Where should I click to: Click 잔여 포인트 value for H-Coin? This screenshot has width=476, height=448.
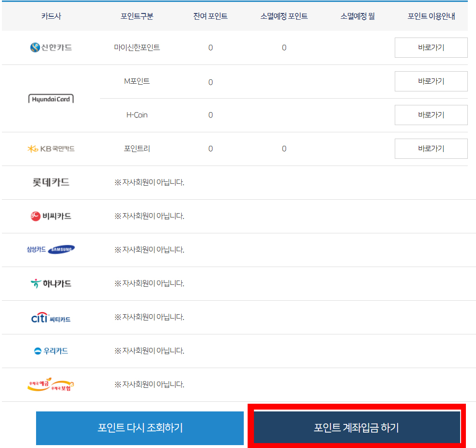pos(211,115)
